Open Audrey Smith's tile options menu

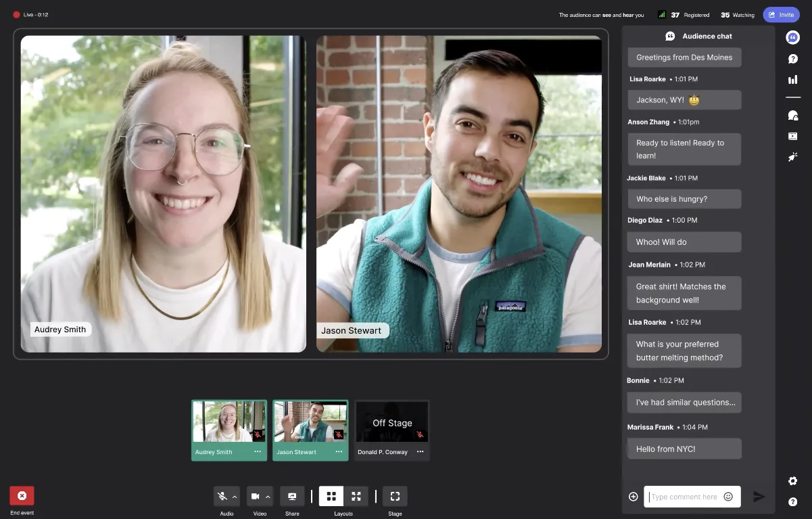coord(258,452)
